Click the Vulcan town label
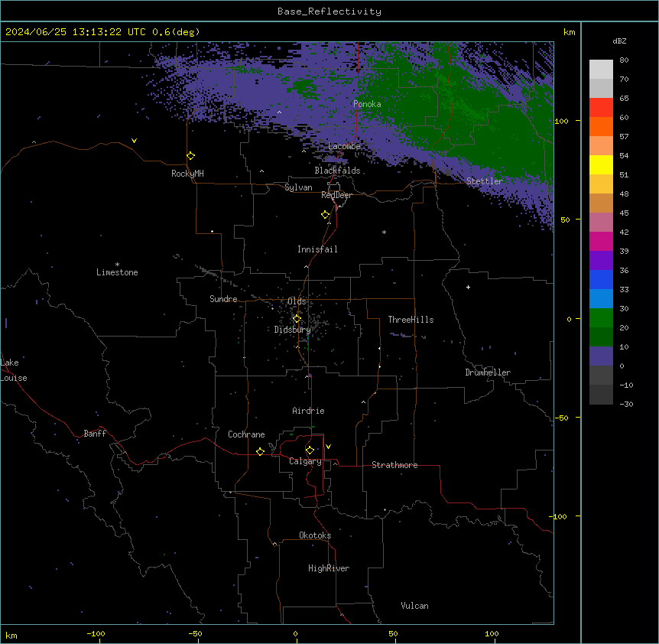The width and height of the screenshot is (659, 644). click(x=414, y=606)
